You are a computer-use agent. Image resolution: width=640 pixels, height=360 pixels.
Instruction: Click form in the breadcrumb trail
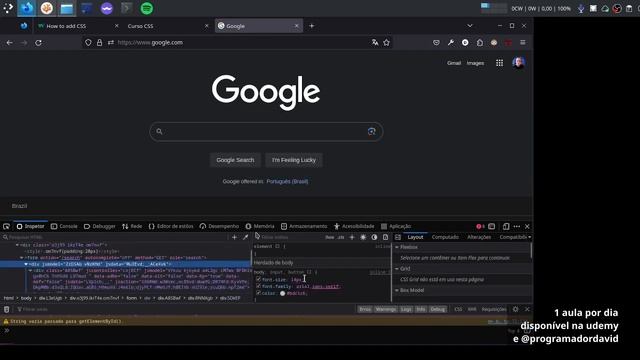[x=131, y=298]
